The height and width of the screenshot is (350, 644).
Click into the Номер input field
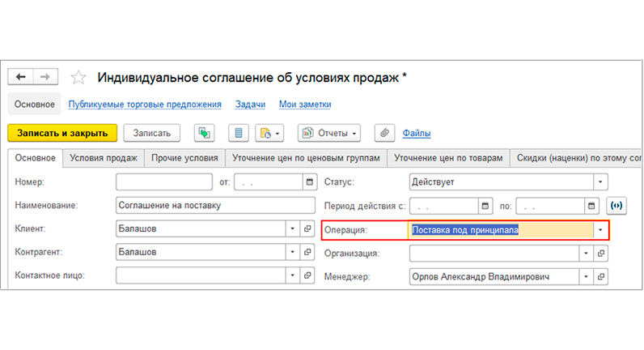pos(164,181)
